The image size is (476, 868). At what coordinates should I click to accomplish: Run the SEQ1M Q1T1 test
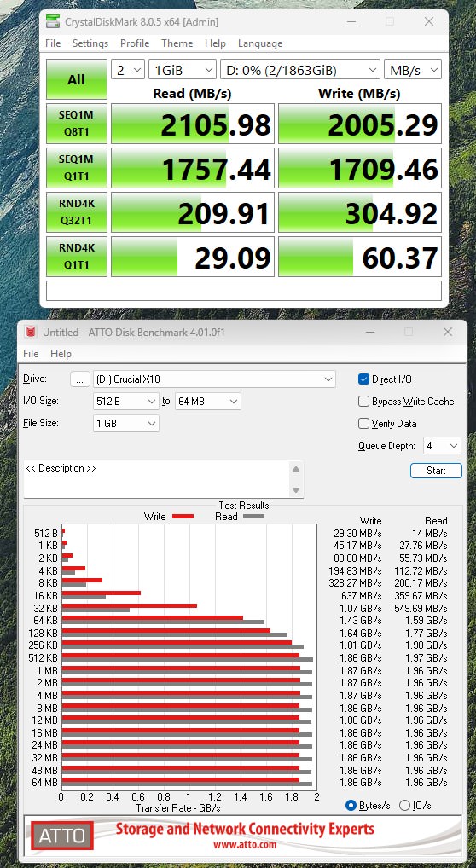pos(77,168)
